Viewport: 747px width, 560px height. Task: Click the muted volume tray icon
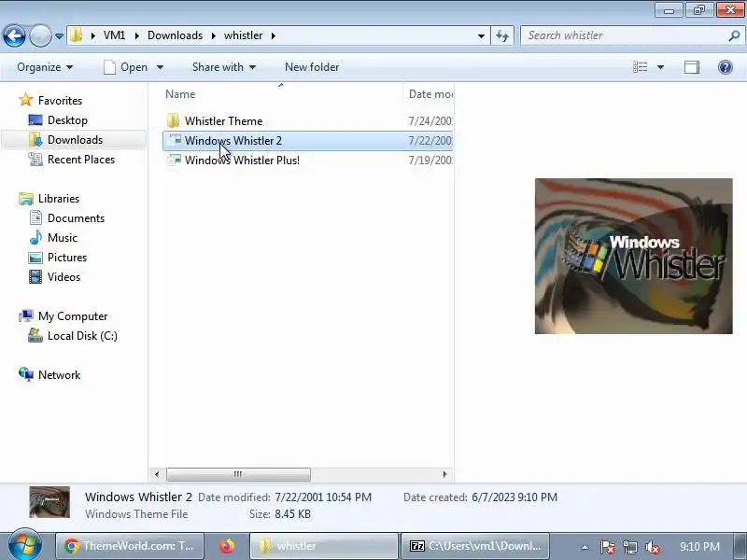point(652,547)
